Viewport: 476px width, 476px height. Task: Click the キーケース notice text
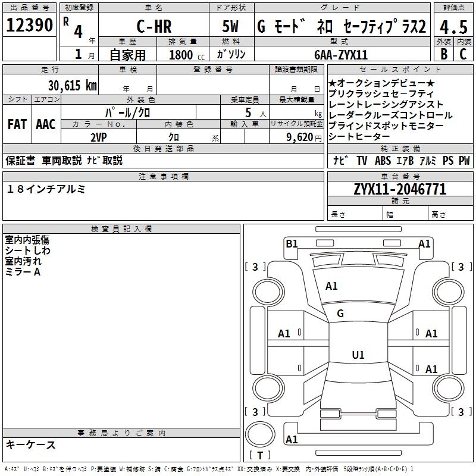point(31,444)
